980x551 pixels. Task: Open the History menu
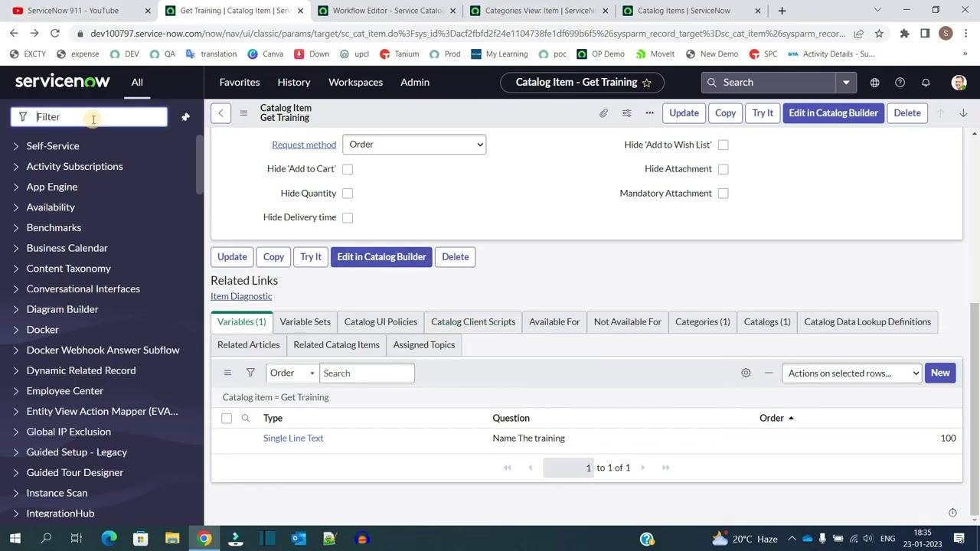[x=294, y=83]
